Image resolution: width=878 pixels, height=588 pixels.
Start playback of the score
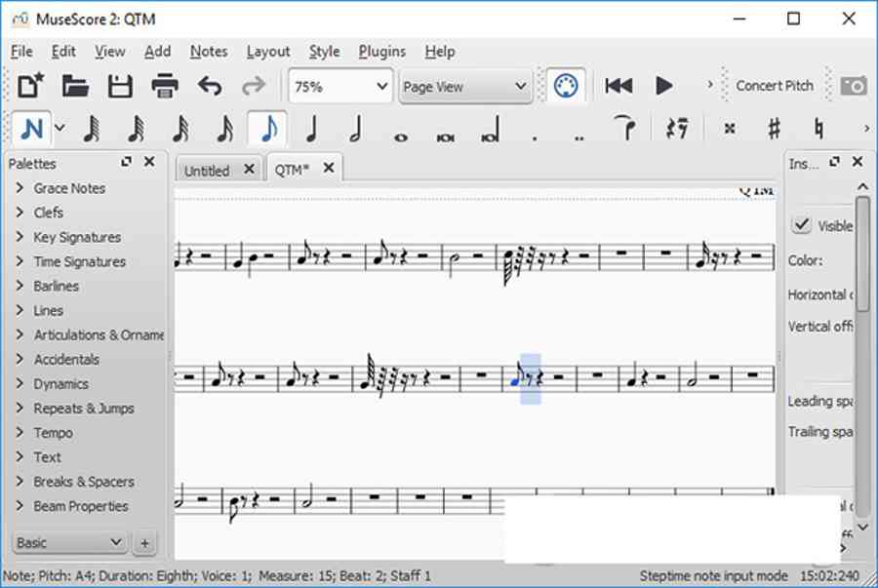click(664, 86)
